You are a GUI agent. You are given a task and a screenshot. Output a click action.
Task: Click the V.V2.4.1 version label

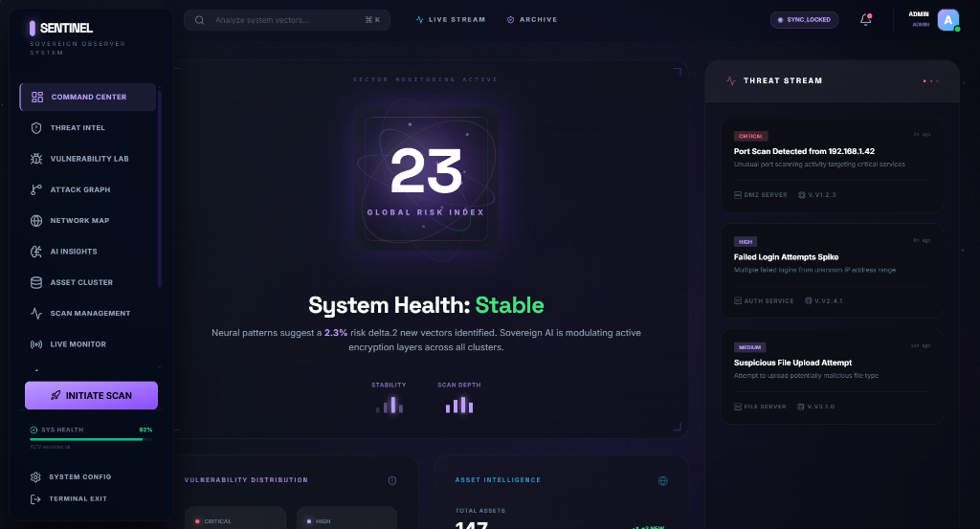coord(828,301)
